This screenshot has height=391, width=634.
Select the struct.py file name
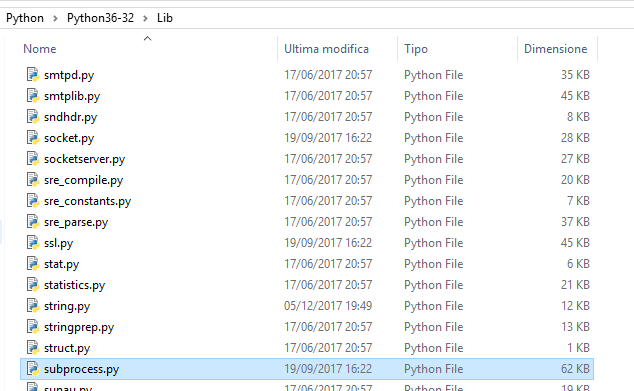[x=67, y=349]
